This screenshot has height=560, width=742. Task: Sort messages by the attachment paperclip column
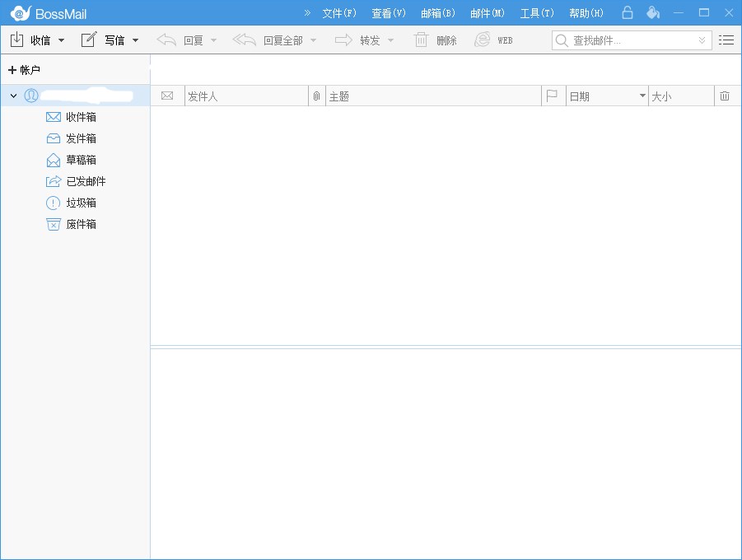tap(317, 96)
